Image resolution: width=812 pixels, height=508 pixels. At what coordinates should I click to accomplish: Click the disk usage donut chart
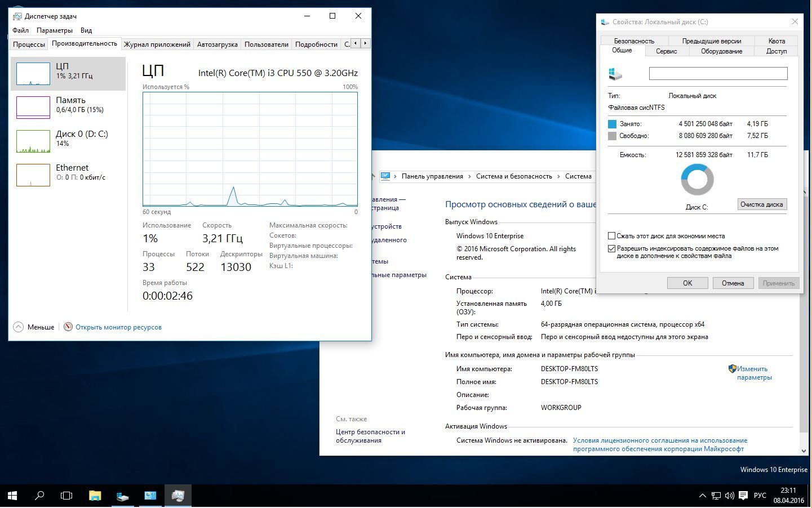point(697,180)
